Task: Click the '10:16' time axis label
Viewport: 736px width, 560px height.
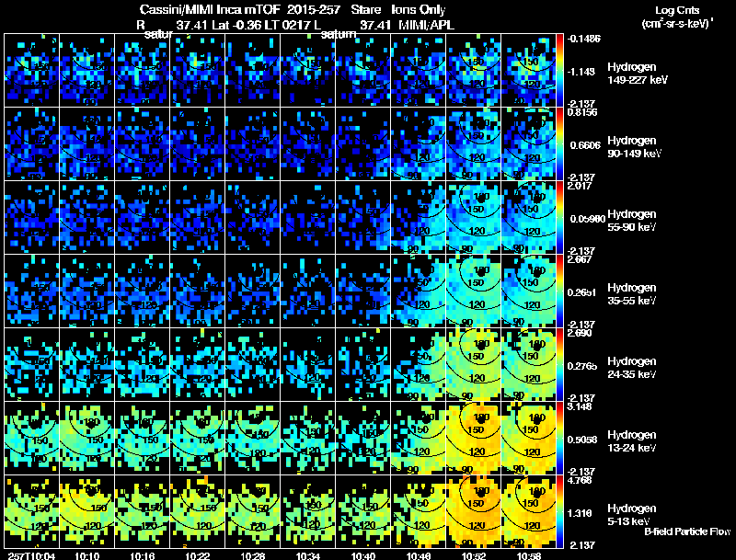Action: [x=143, y=555]
